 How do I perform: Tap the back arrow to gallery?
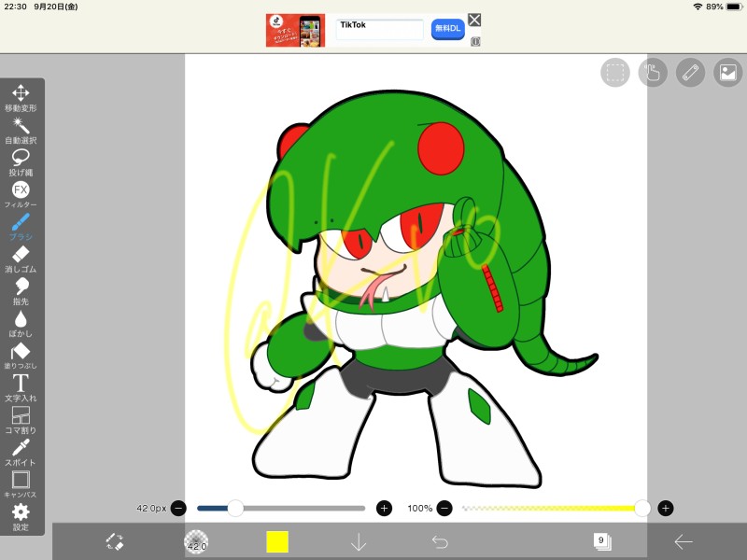click(x=684, y=542)
